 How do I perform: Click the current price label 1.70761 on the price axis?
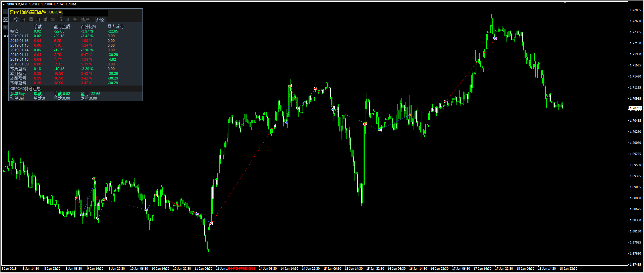click(635, 108)
